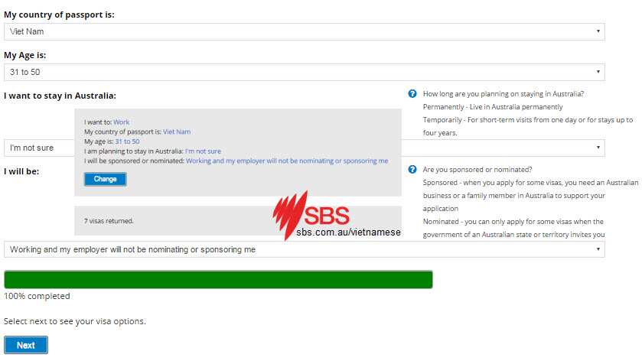Viewport: 642px width, 364px height.
Task: Open the country of passport dropdown
Action: [x=304, y=31]
